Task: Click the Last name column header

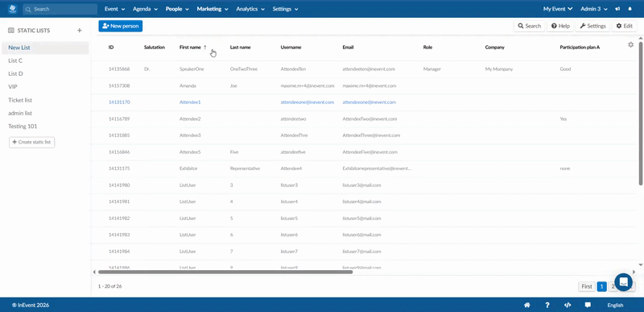Action: 240,48
